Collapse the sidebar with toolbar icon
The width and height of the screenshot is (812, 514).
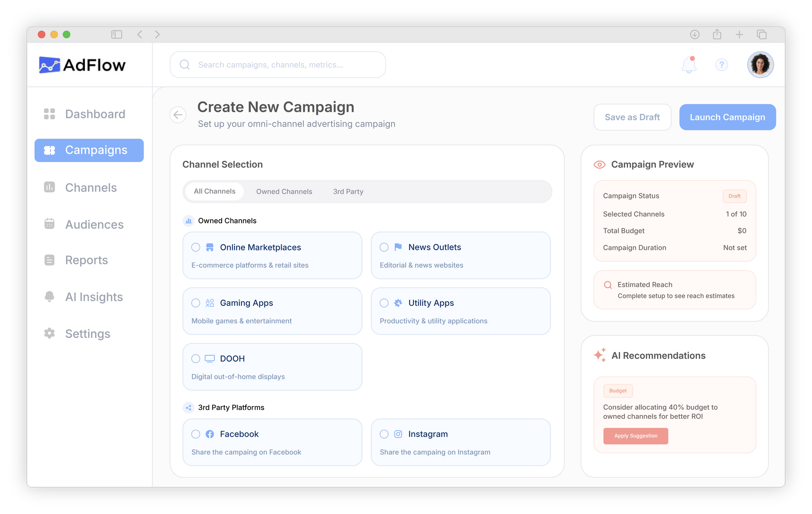pos(117,34)
